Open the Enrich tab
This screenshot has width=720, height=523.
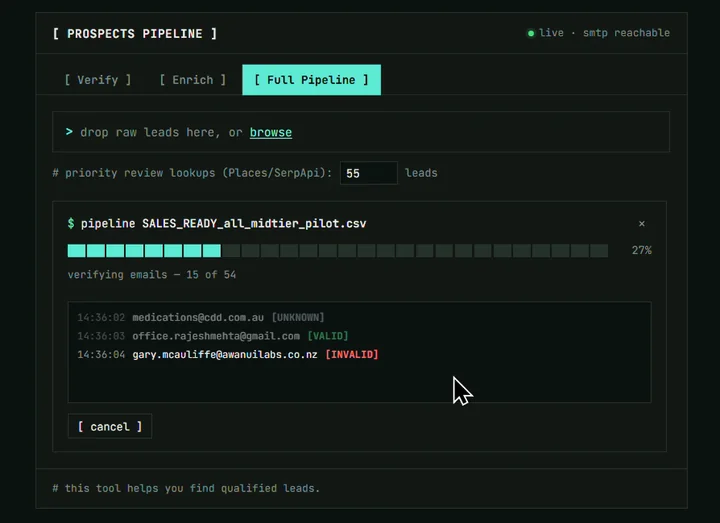pos(193,80)
